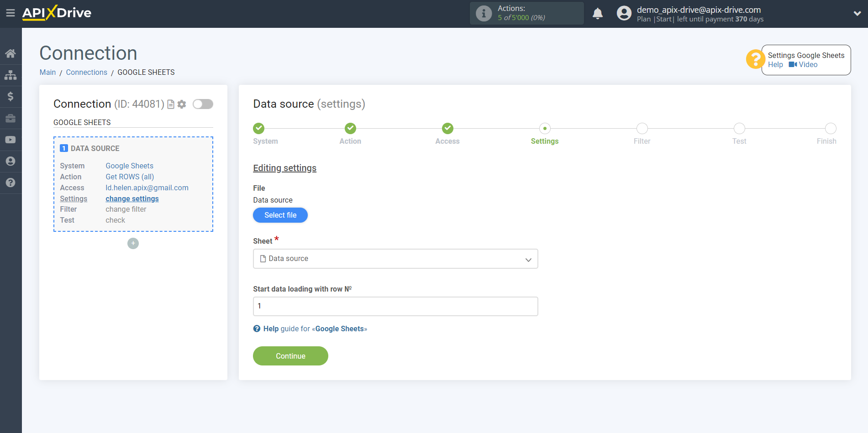The width and height of the screenshot is (868, 433).
Task: Go to the Access step
Action: coord(447,128)
